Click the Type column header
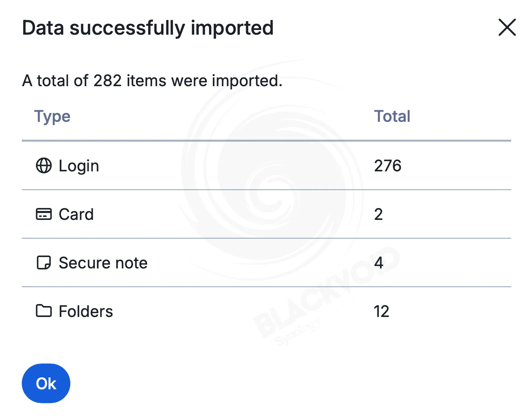Viewport: 532px width, 418px height. click(x=52, y=116)
